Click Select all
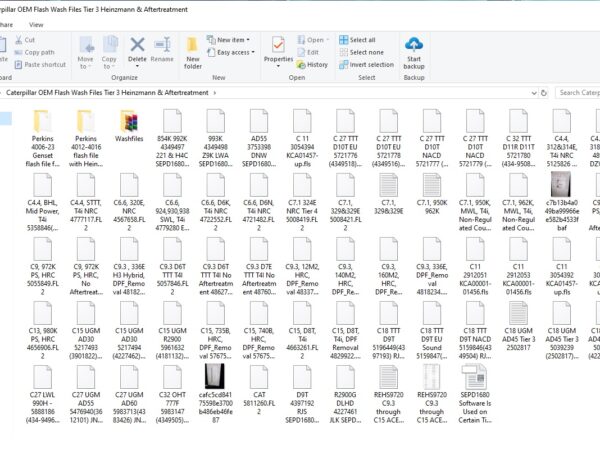The image size is (600, 450). pyautogui.click(x=357, y=40)
